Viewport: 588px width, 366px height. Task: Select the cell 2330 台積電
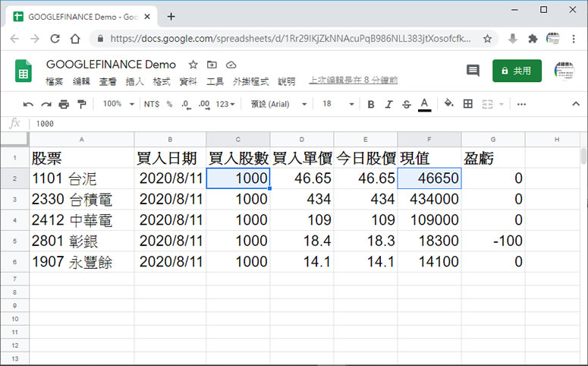coord(81,199)
